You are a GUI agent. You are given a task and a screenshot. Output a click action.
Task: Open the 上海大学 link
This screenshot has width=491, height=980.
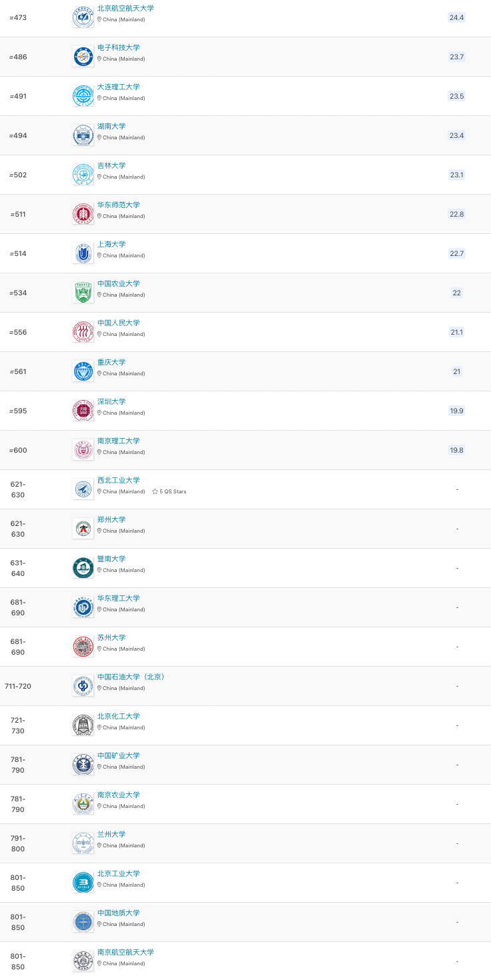(x=111, y=244)
